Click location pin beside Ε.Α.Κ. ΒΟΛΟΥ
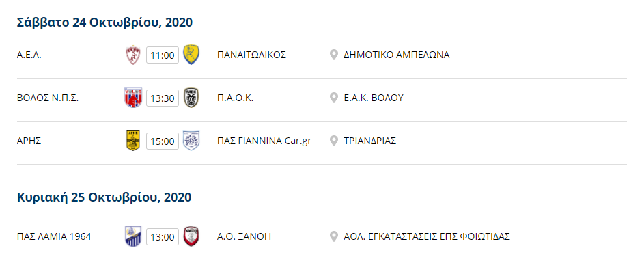The height and width of the screenshot is (261, 644). click(334, 98)
